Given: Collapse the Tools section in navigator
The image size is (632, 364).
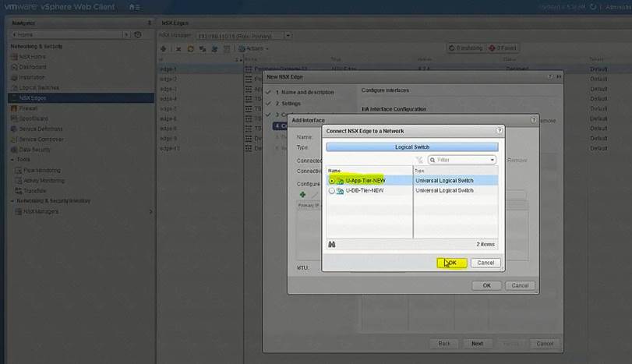Looking at the screenshot, I should click(13, 159).
